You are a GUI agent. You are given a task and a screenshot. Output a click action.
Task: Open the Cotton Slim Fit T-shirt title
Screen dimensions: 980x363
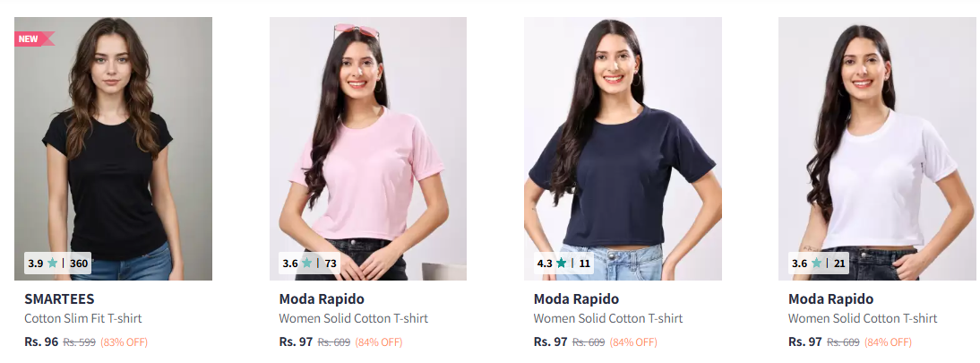pyautogui.click(x=83, y=318)
